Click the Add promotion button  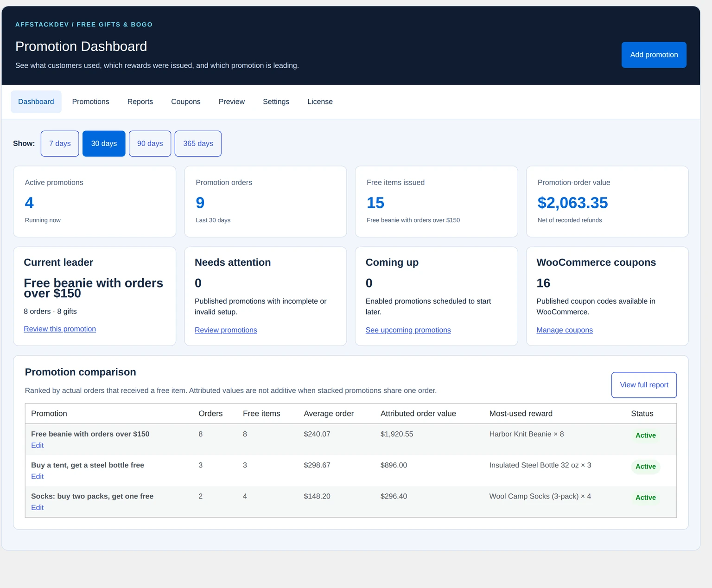coord(654,55)
